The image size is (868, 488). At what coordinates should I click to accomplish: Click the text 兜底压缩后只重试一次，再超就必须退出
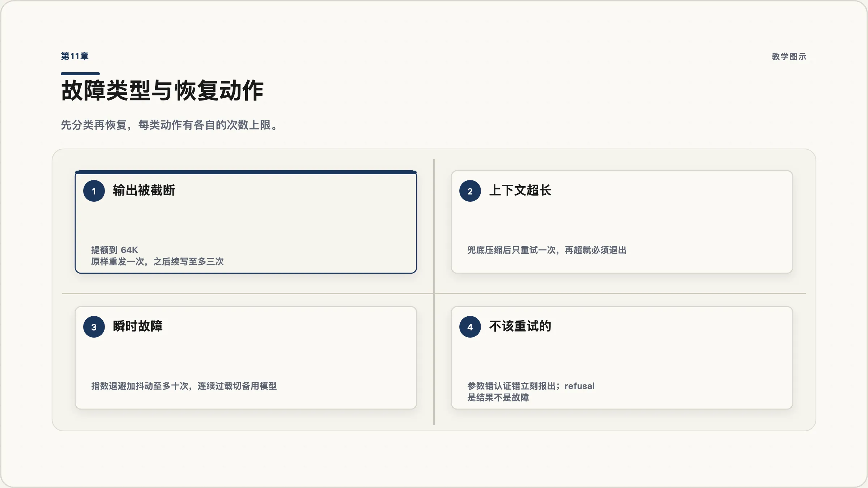click(547, 250)
